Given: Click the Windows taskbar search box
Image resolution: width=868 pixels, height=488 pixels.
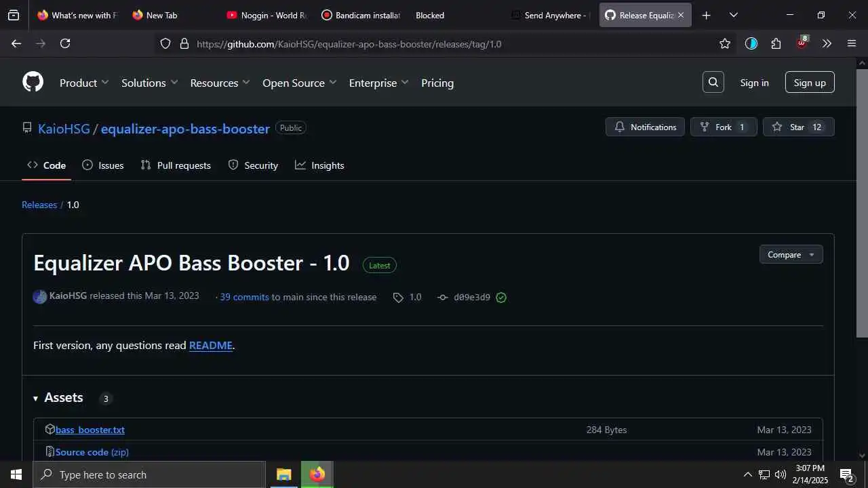Looking at the screenshot, I should tap(149, 474).
